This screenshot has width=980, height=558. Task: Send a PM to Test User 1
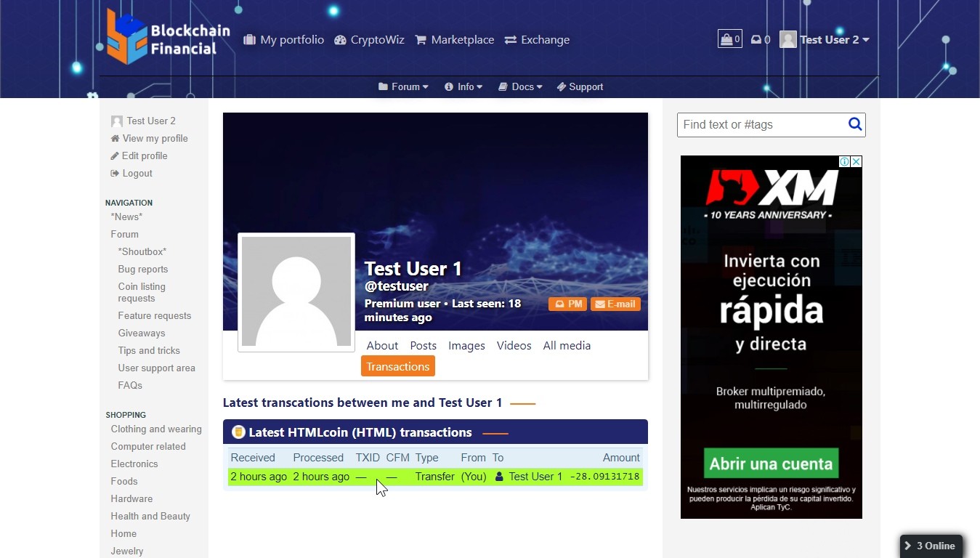568,304
